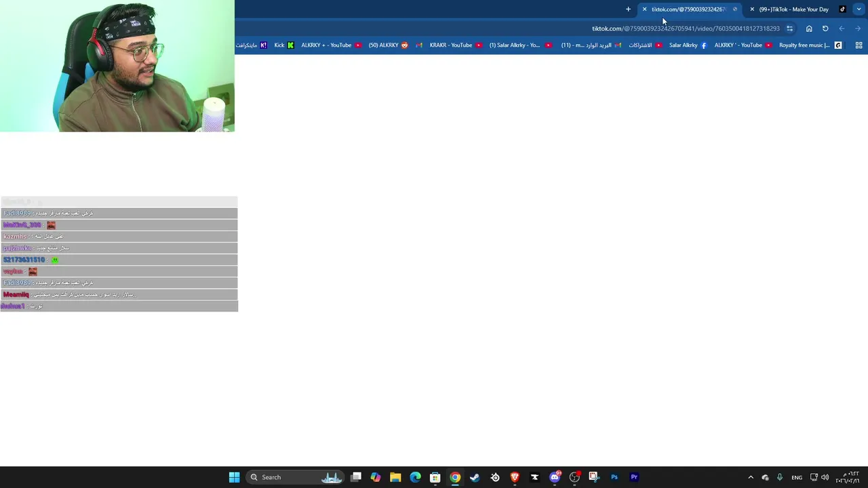868x488 pixels.
Task: Open Snipping Tool from taskbar
Action: point(594,477)
